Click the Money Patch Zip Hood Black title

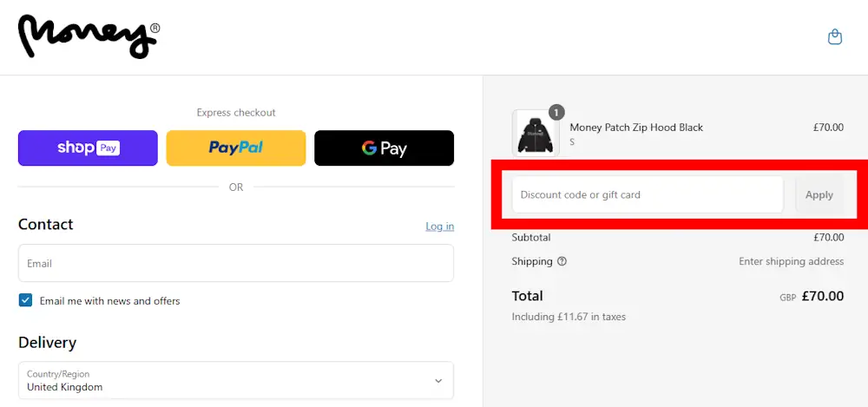click(x=636, y=128)
